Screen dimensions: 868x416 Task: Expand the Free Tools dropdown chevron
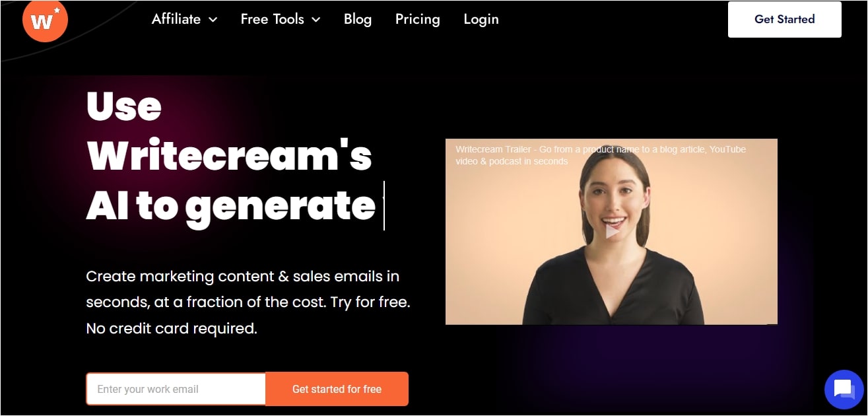pos(316,20)
